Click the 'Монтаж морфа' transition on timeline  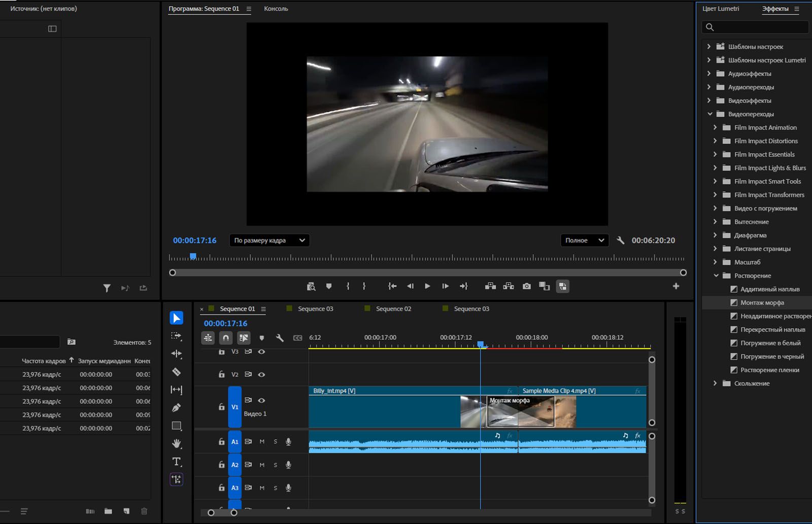tap(520, 411)
